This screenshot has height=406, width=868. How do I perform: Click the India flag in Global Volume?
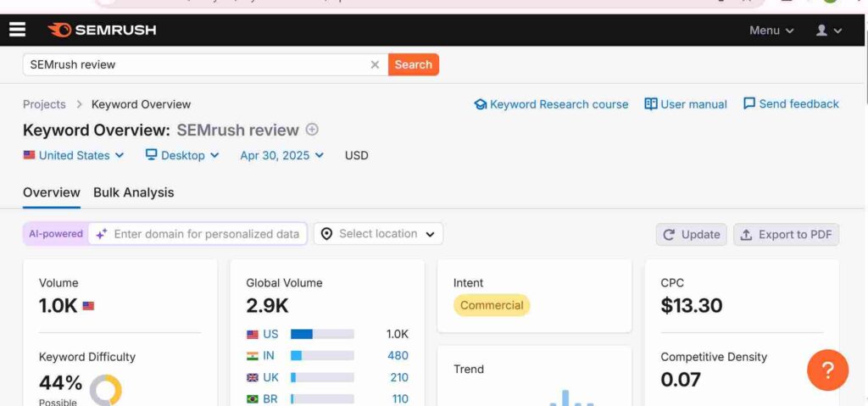pos(253,356)
